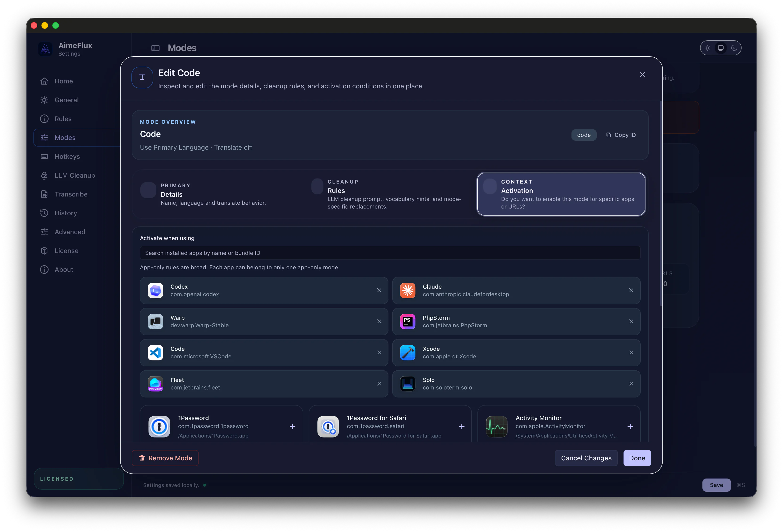Click the VSCode app icon

point(155,352)
